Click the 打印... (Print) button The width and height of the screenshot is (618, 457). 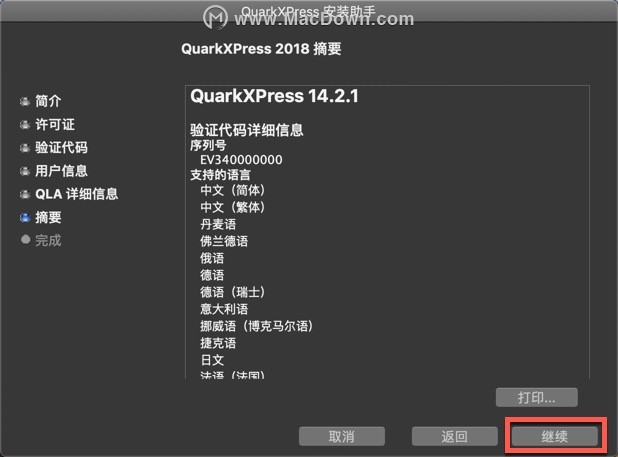(537, 398)
